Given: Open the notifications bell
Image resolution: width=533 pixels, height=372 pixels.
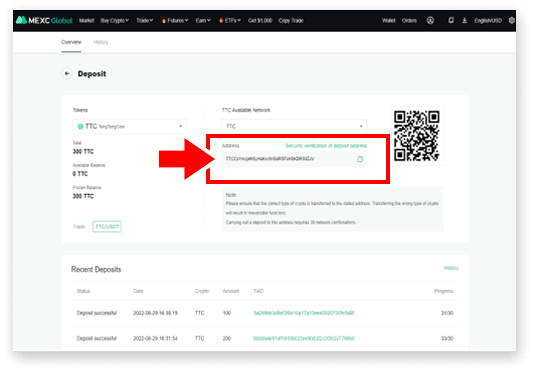Looking at the screenshot, I should 451,20.
